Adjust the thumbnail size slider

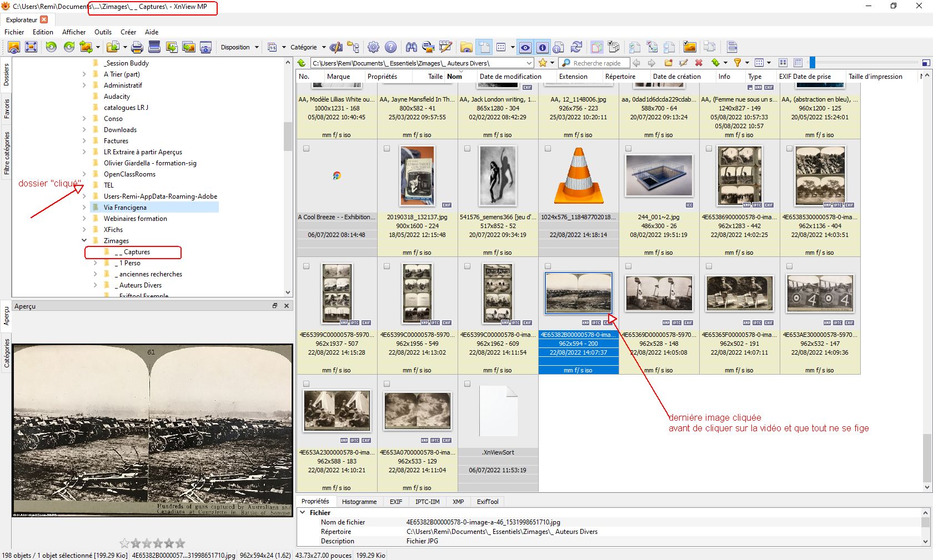(x=812, y=63)
